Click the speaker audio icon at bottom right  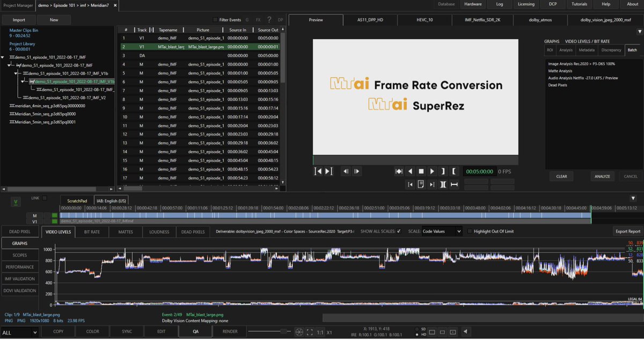(x=465, y=332)
